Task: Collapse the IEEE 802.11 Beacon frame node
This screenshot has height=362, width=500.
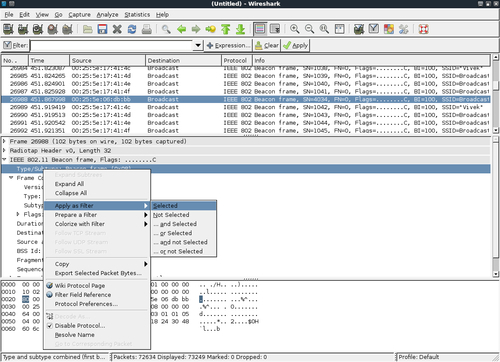Action: pos(4,160)
